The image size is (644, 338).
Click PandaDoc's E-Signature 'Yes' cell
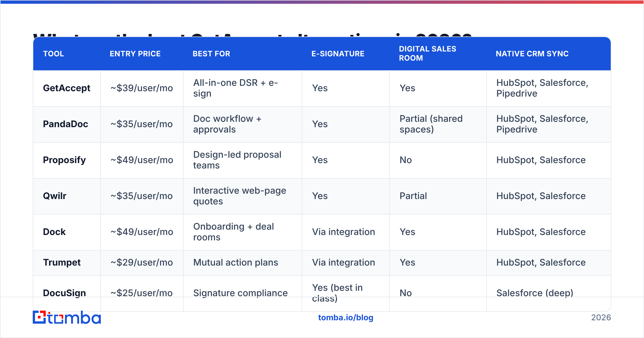point(346,124)
